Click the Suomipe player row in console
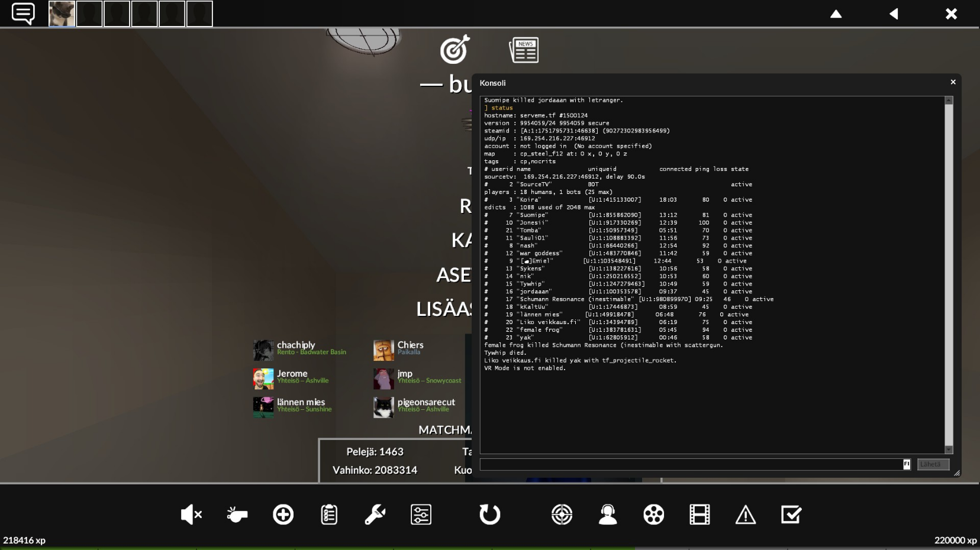This screenshot has height=550, width=980. [618, 215]
